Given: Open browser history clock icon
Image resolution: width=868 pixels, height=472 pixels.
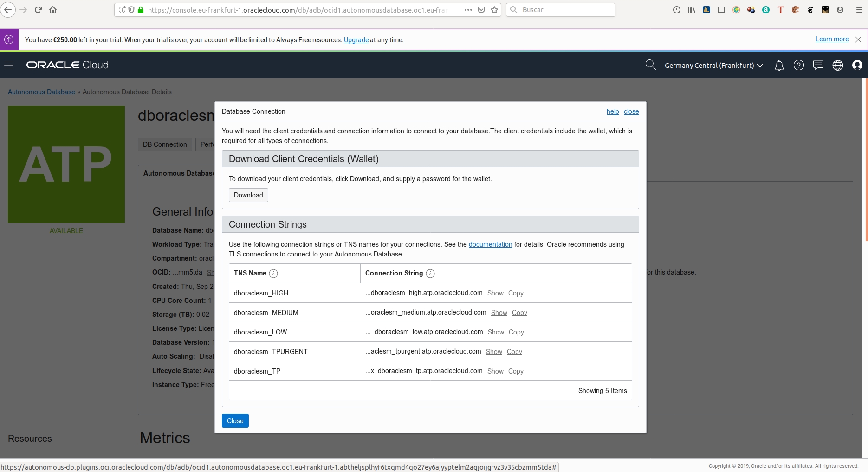Looking at the screenshot, I should pos(677,10).
